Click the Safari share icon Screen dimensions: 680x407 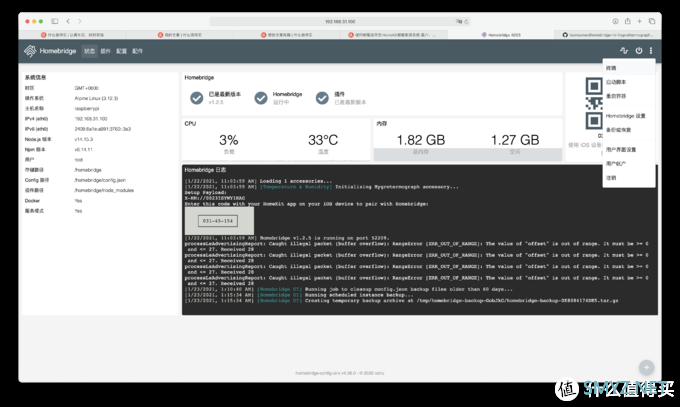(x=628, y=21)
